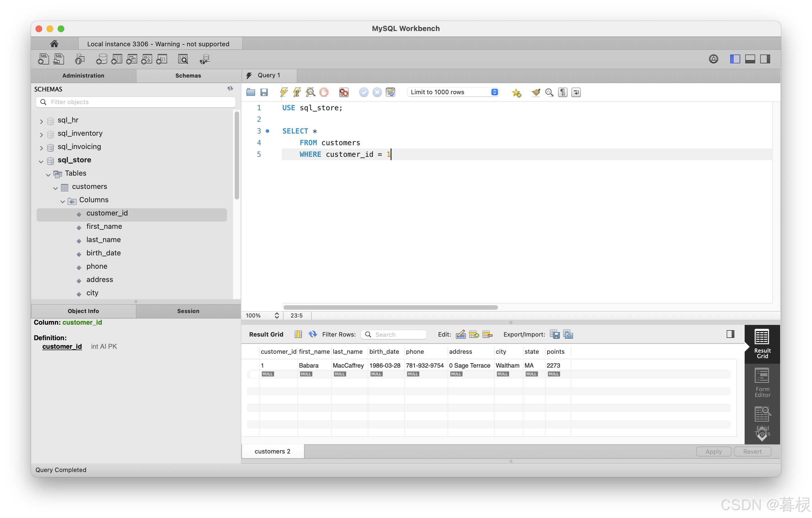Open a SQL script file folder icon
The width and height of the screenshot is (812, 518).
pos(251,92)
